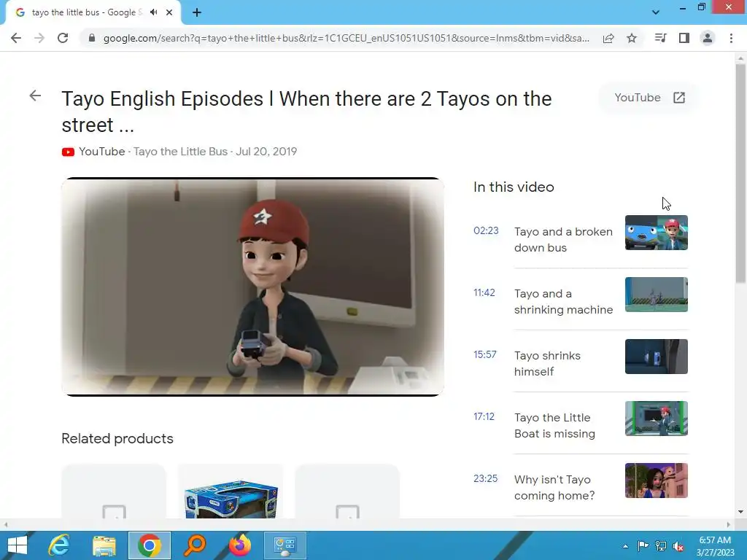Click the Action Center flag tray icon
Screen dimensions: 747x560
[x=643, y=546]
